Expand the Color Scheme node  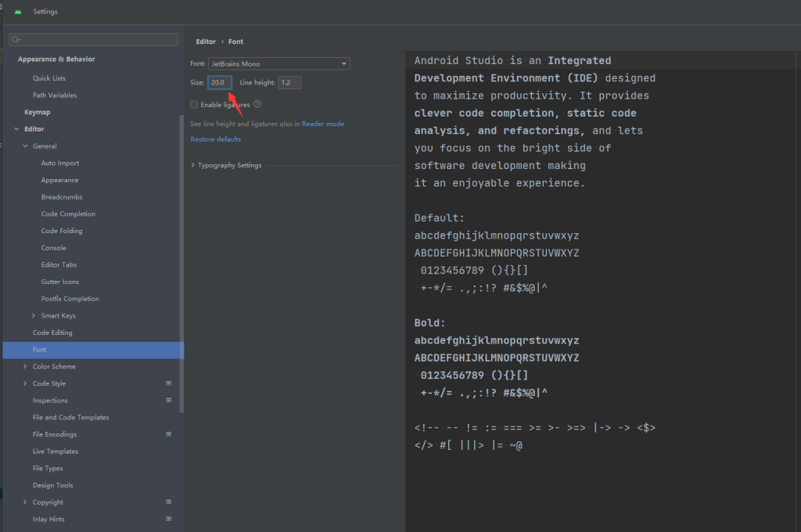pos(25,366)
